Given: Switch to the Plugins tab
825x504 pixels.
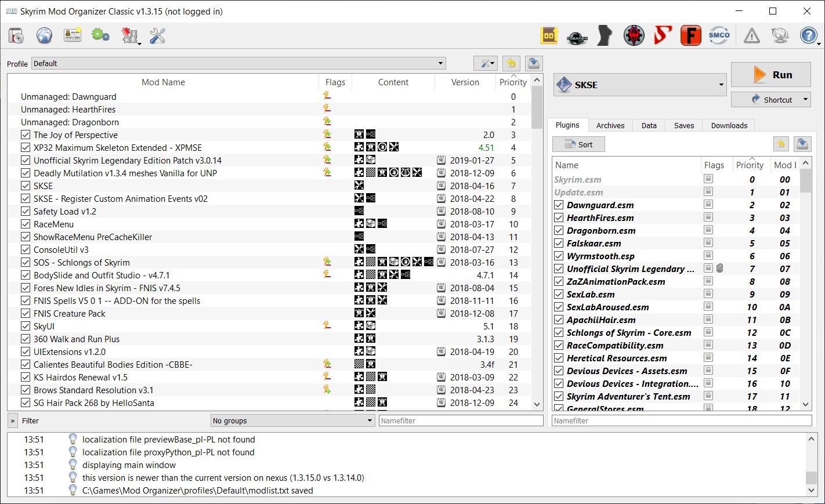Looking at the screenshot, I should coord(567,125).
